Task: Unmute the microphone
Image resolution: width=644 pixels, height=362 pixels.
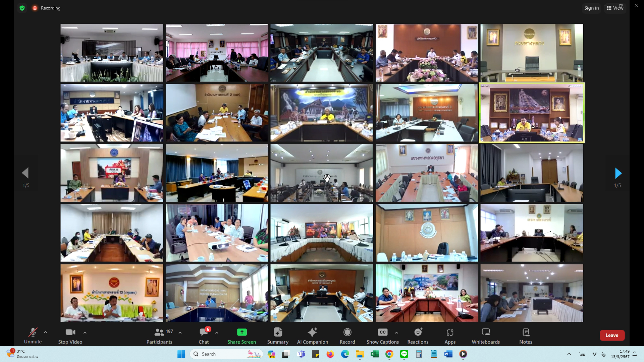Action: pos(33,336)
